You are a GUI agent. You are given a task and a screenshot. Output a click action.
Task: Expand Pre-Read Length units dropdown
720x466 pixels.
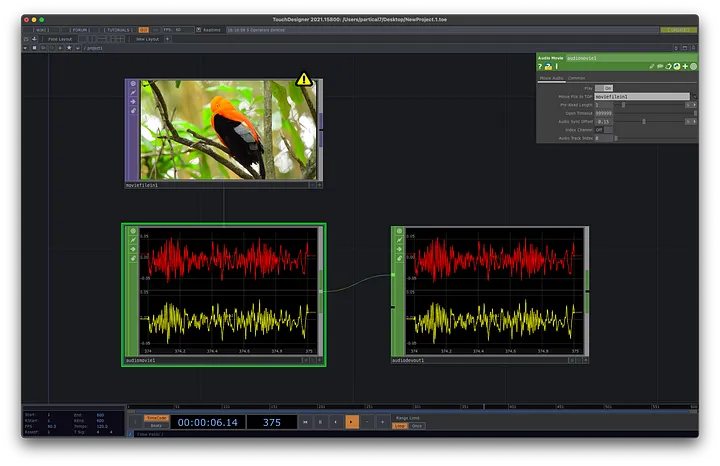coord(692,105)
